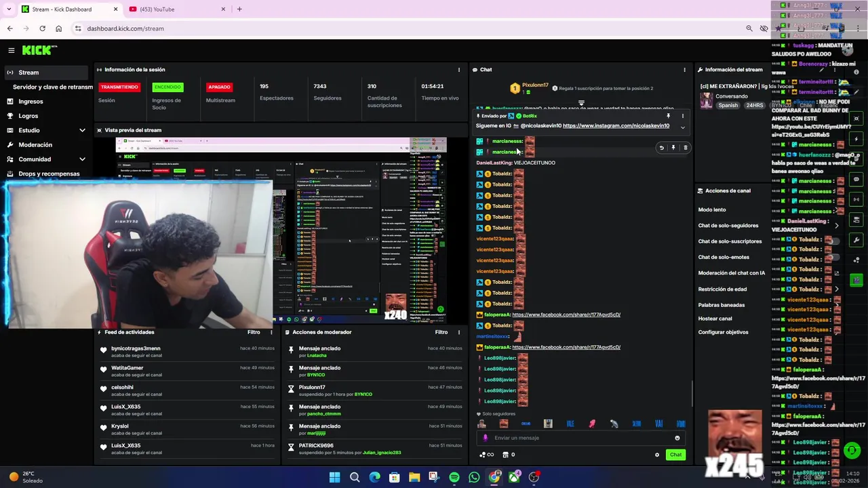The height and width of the screenshot is (488, 868).
Task: Reload the browser page
Action: coord(42,28)
